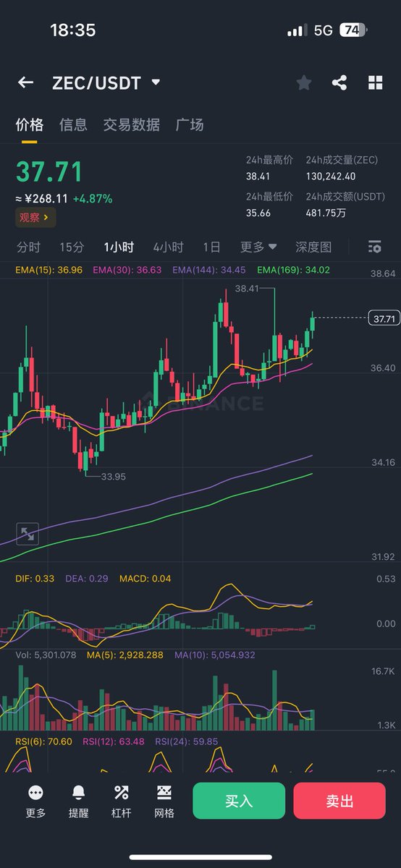Tap the RSI(12): 63.48 label
This screenshot has height=868, width=401.
pos(113,741)
